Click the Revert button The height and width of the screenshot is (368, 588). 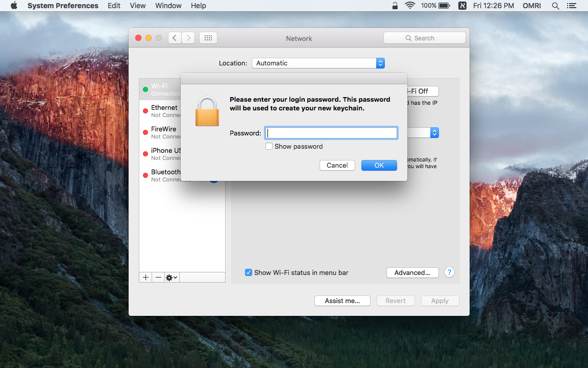pyautogui.click(x=395, y=301)
